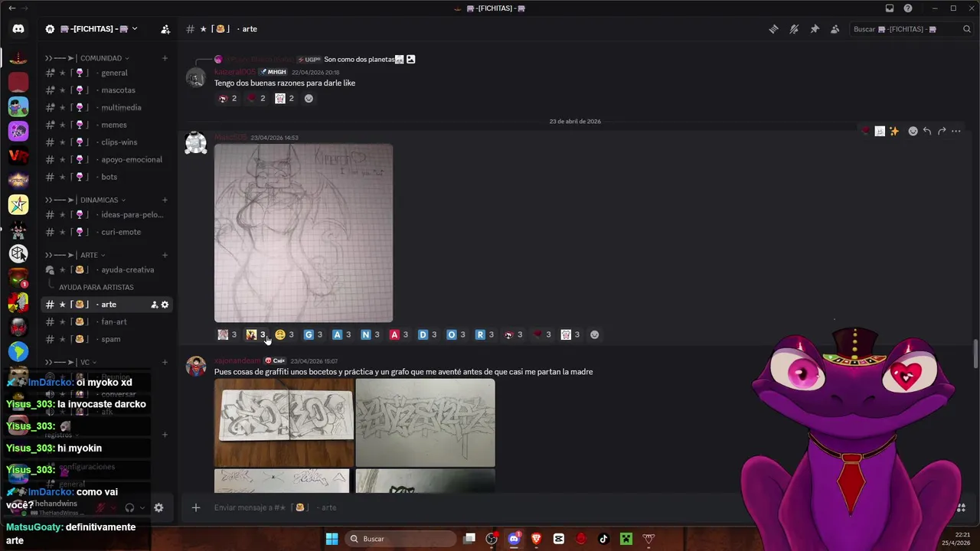Toggle the red letter A reaction

tap(399, 334)
